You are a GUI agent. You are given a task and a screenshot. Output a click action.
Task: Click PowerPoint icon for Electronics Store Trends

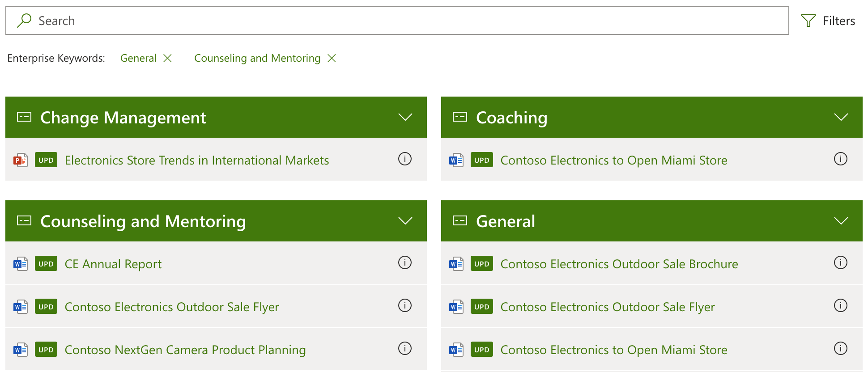tap(21, 160)
